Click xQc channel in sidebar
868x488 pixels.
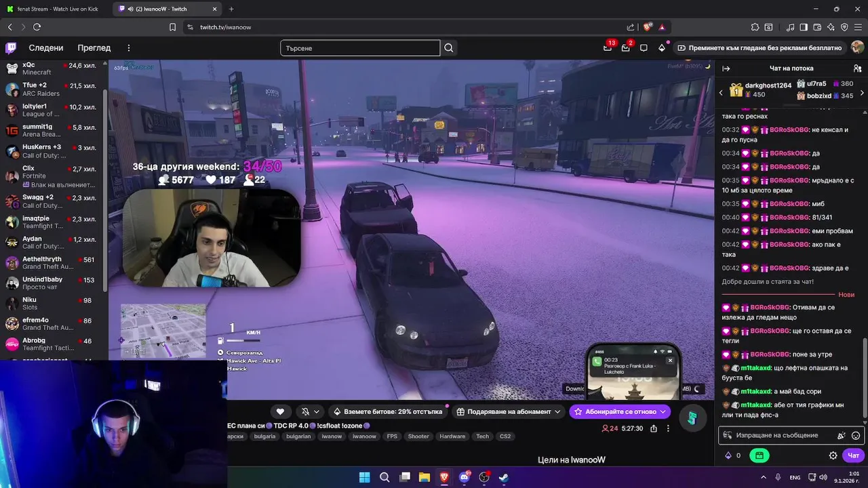pyautogui.click(x=53, y=68)
